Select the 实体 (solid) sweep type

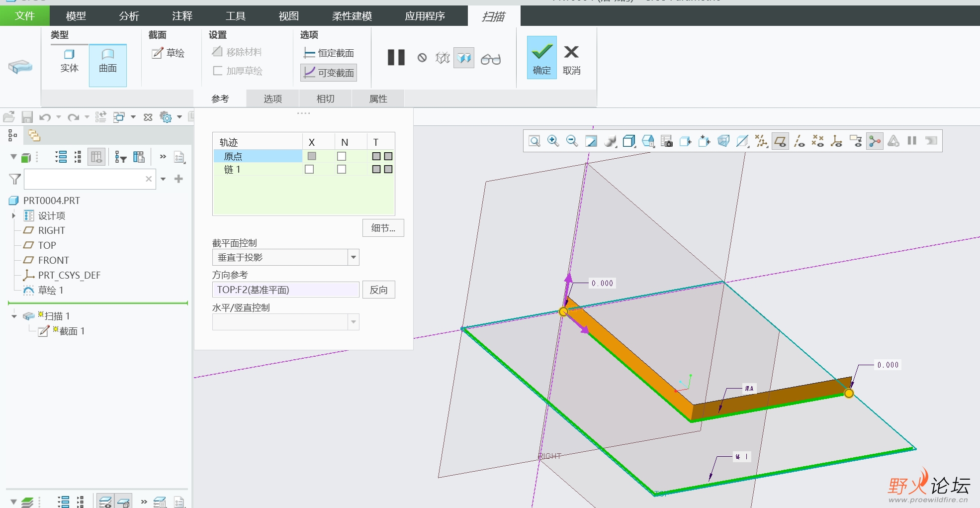coord(69,61)
